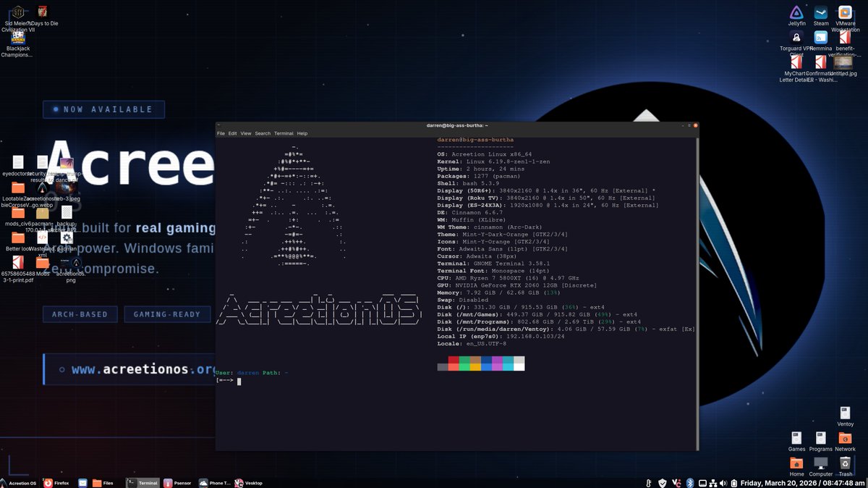The width and height of the screenshot is (868, 488).
Task: Click the wallpaper 'www.acreetionos.org' text
Action: [144, 369]
